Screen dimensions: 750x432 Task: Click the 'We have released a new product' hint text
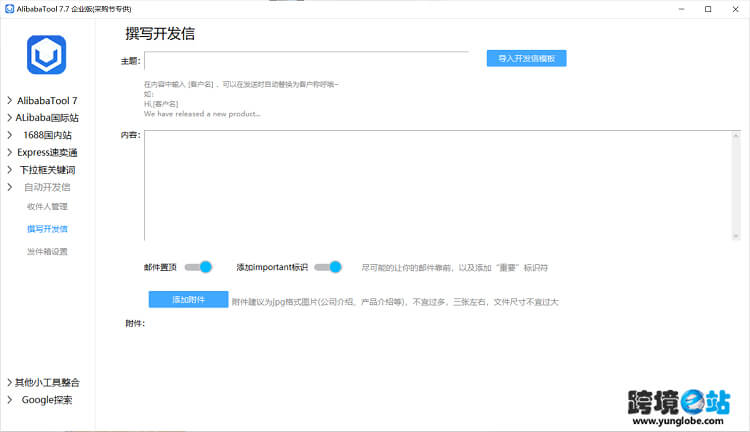pyautogui.click(x=202, y=114)
